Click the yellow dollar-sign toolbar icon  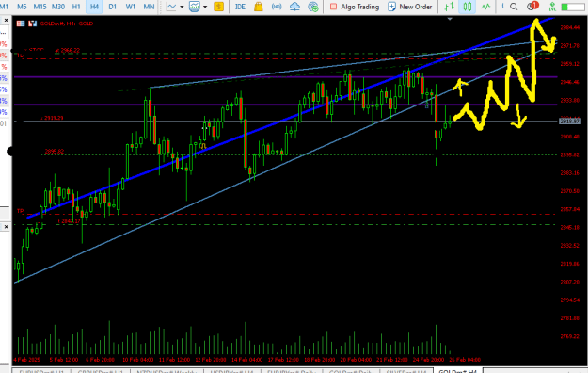coord(218,7)
